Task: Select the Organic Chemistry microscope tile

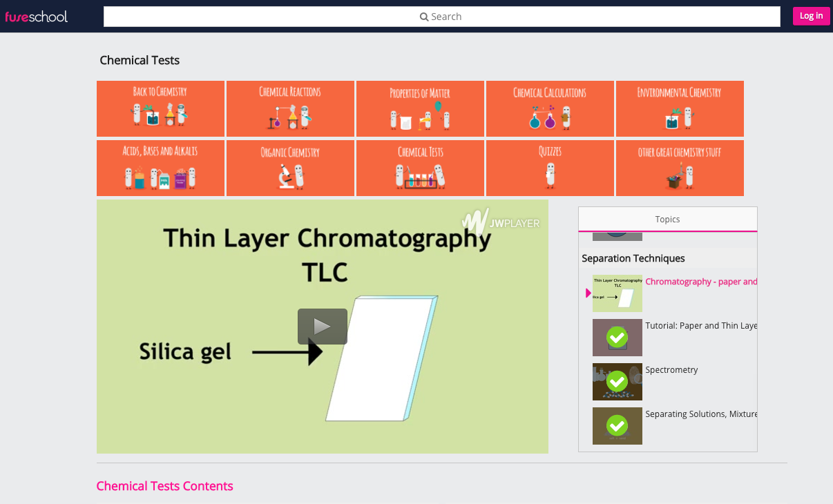Action: pyautogui.click(x=290, y=168)
